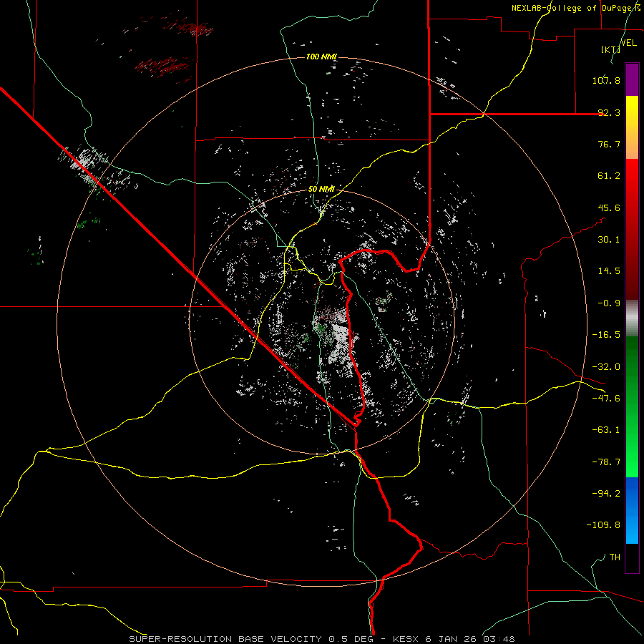Pick the gray near-zero segment of the color bar

click(x=632, y=318)
